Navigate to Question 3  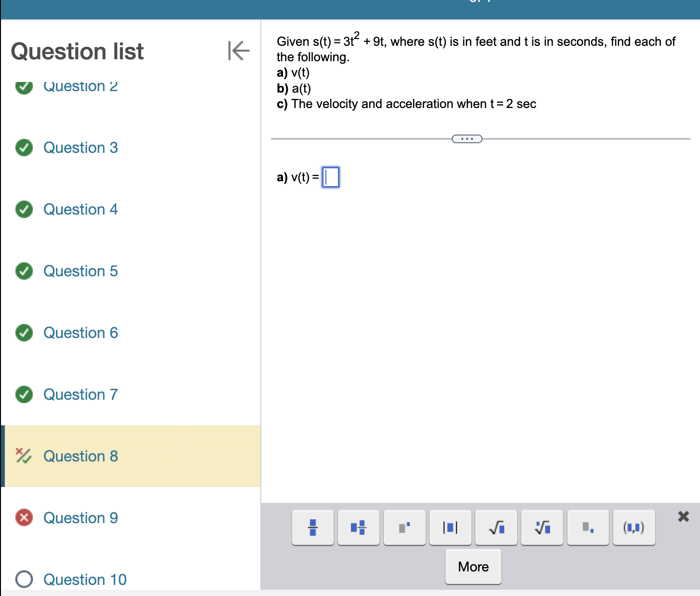point(80,148)
